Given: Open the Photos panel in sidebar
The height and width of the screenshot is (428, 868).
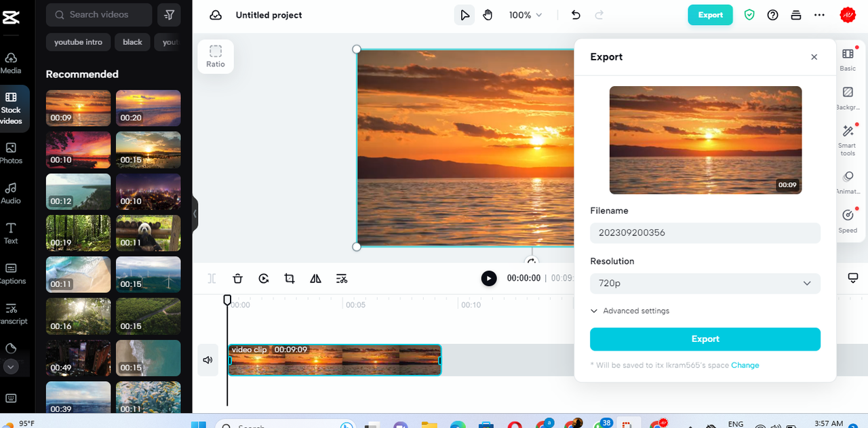Looking at the screenshot, I should 11,153.
